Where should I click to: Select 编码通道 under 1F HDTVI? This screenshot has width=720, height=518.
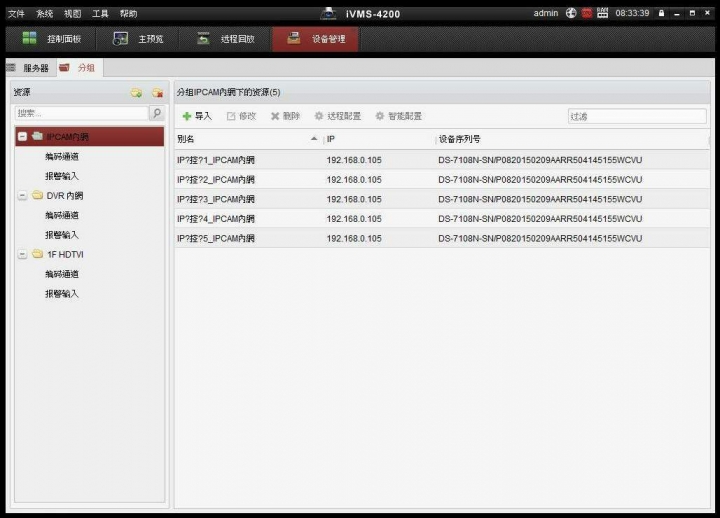tap(62, 274)
